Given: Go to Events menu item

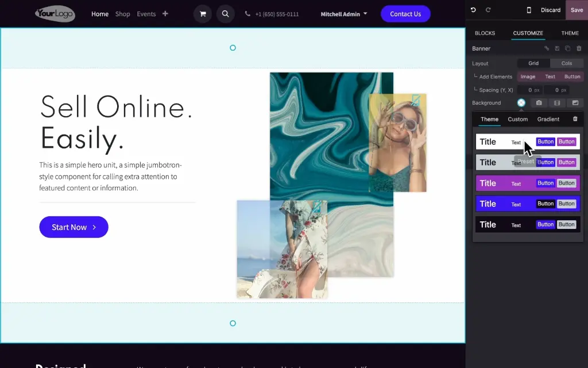Looking at the screenshot, I should click(146, 14).
